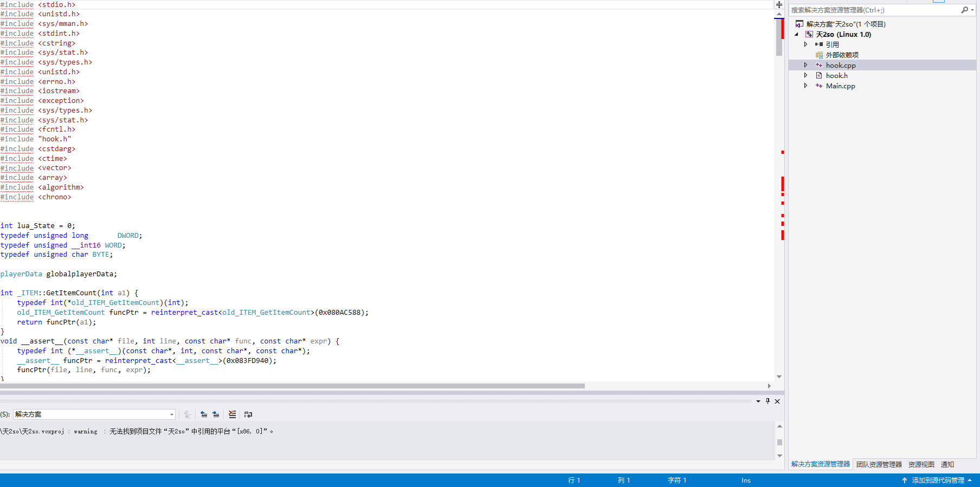The height and width of the screenshot is (487, 980).
Task: Switch to the 团队资源管理器 tab
Action: point(879,465)
